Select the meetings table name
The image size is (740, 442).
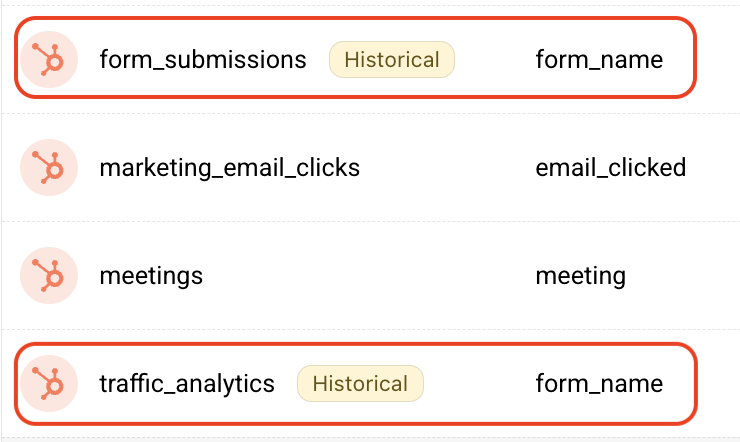coord(151,276)
